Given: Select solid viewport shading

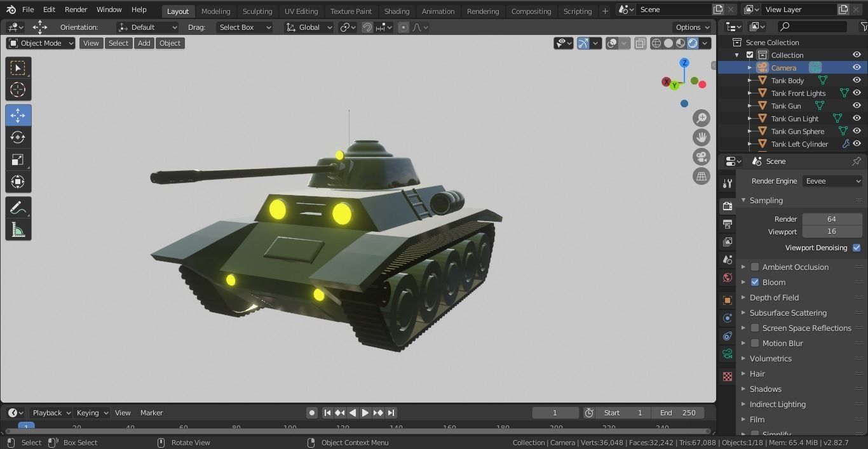Looking at the screenshot, I should tap(668, 43).
